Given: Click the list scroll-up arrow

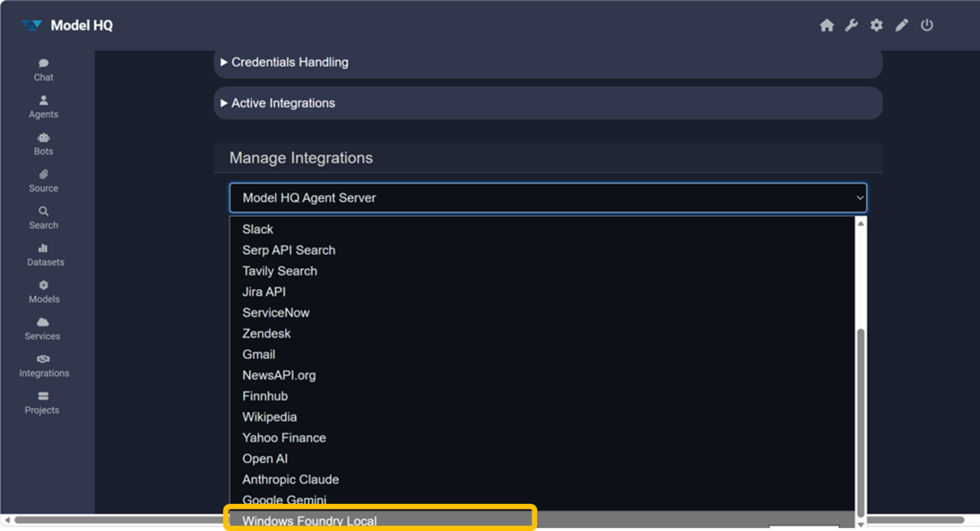Looking at the screenshot, I should 861,223.
